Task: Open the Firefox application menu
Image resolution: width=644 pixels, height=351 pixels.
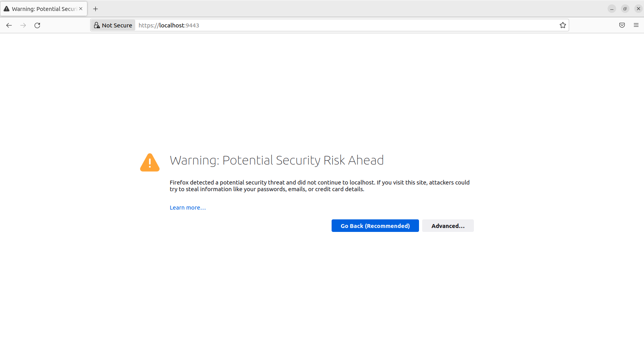Action: pos(636,25)
